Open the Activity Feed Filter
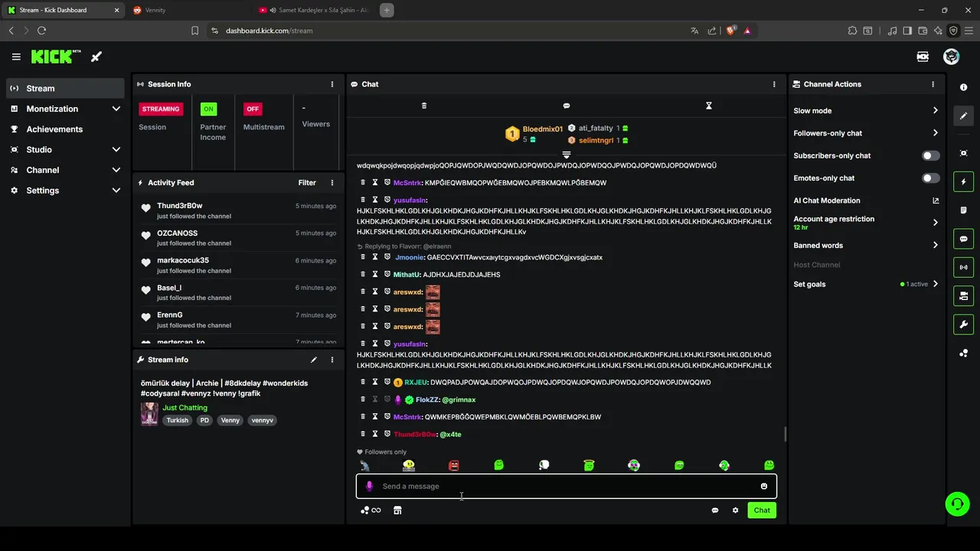 307,183
